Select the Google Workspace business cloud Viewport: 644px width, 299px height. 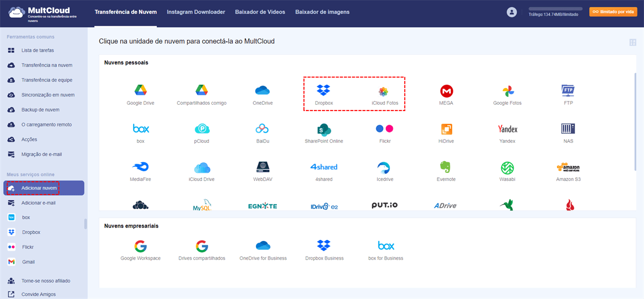140,246
